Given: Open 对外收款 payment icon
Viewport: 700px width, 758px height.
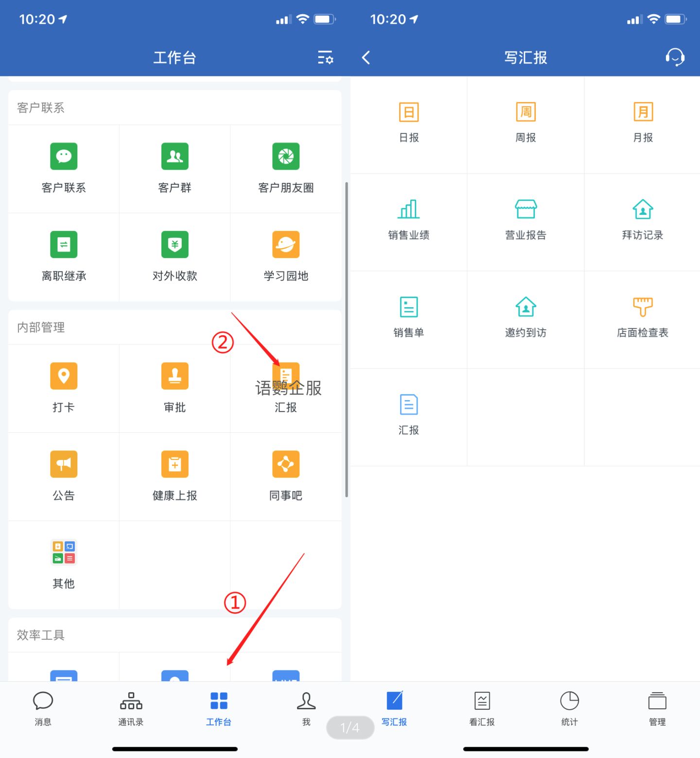Looking at the screenshot, I should tap(175, 245).
